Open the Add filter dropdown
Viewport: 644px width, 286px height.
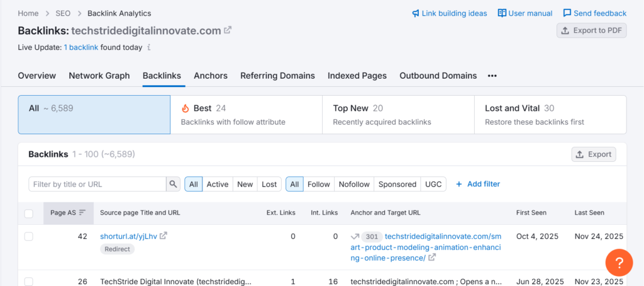pyautogui.click(x=477, y=184)
